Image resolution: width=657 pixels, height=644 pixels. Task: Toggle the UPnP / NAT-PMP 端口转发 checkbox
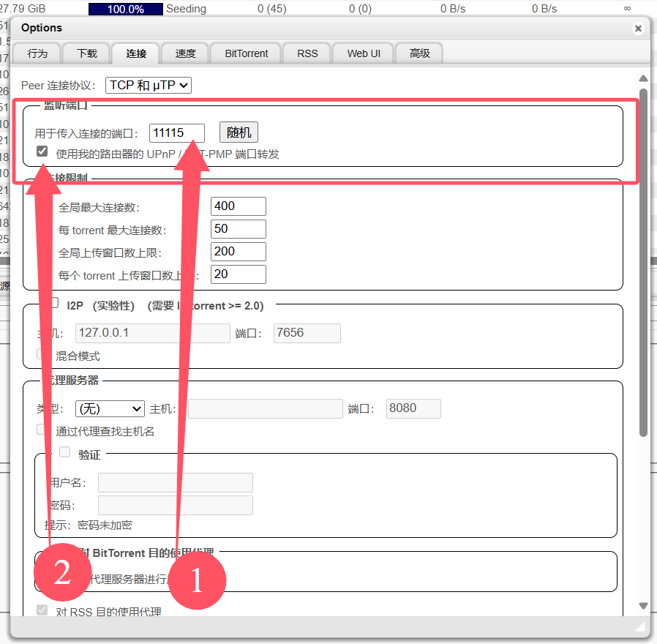(42, 152)
